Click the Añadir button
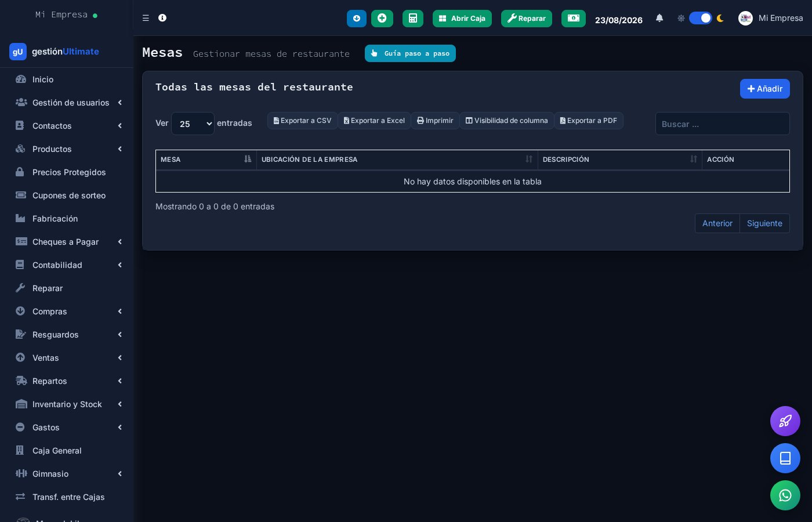Screen dimensions: 812x522 765,89
